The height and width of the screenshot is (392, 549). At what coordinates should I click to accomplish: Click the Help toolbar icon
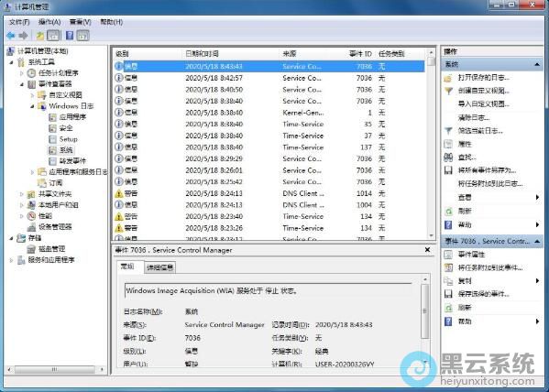(70, 36)
